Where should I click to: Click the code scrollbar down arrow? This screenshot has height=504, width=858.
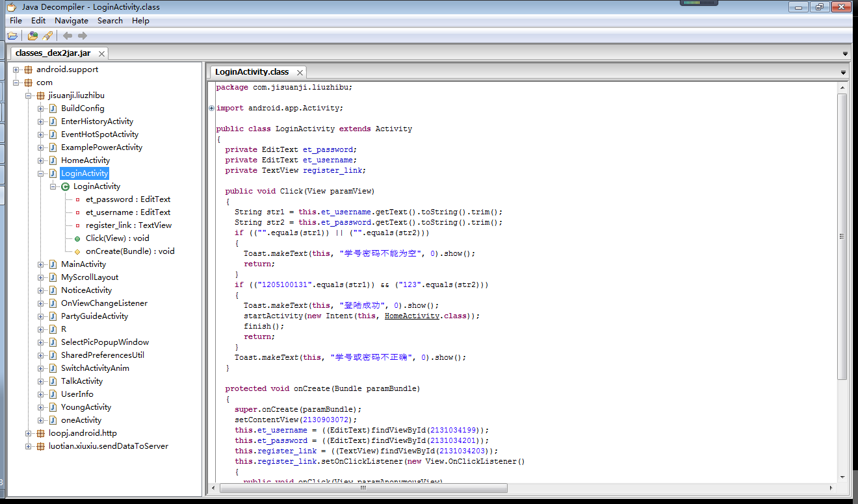842,477
